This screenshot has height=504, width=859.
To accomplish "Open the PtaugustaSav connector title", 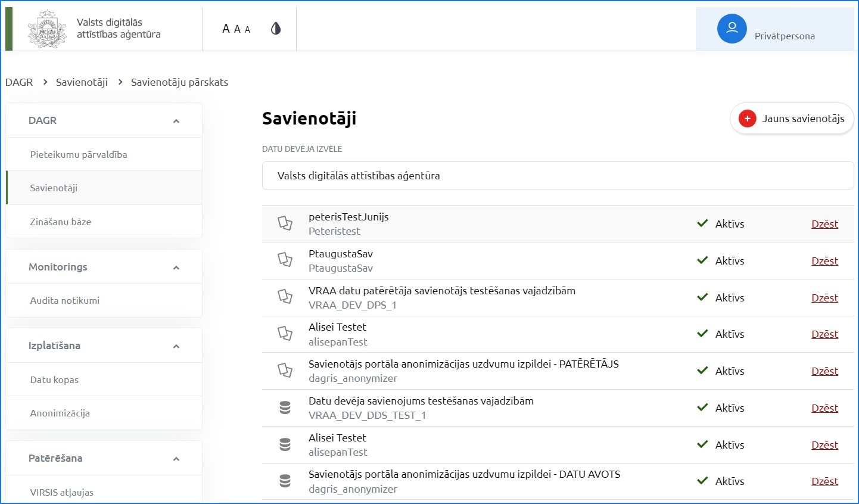I will click(341, 254).
